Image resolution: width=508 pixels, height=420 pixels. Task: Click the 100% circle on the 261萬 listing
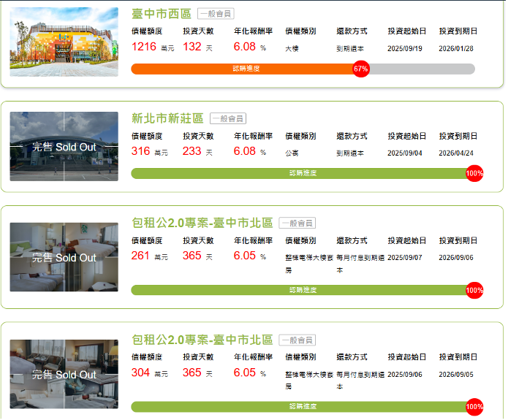click(474, 290)
